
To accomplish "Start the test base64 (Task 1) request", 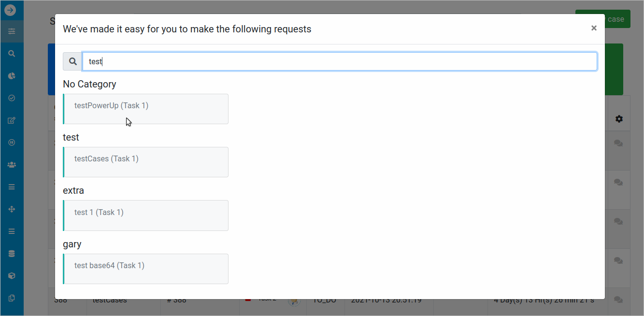I will pyautogui.click(x=146, y=269).
